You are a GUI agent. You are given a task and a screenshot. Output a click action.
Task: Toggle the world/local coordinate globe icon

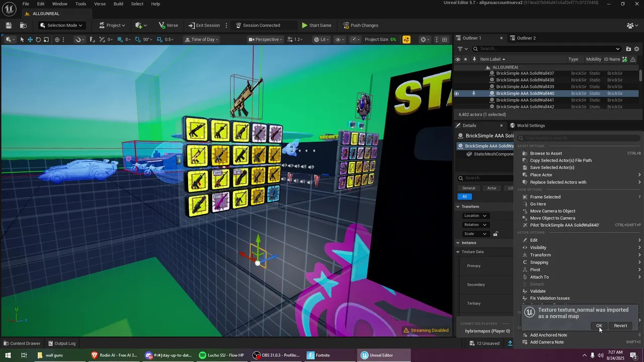57,39
